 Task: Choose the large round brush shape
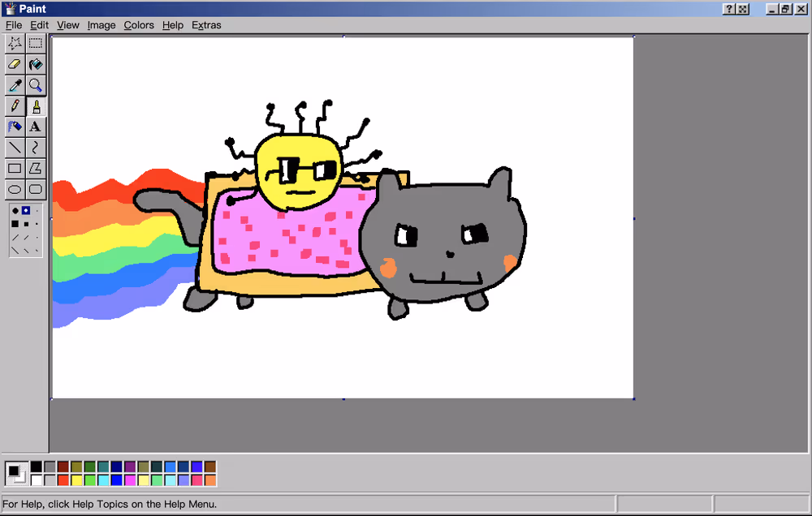click(x=15, y=211)
